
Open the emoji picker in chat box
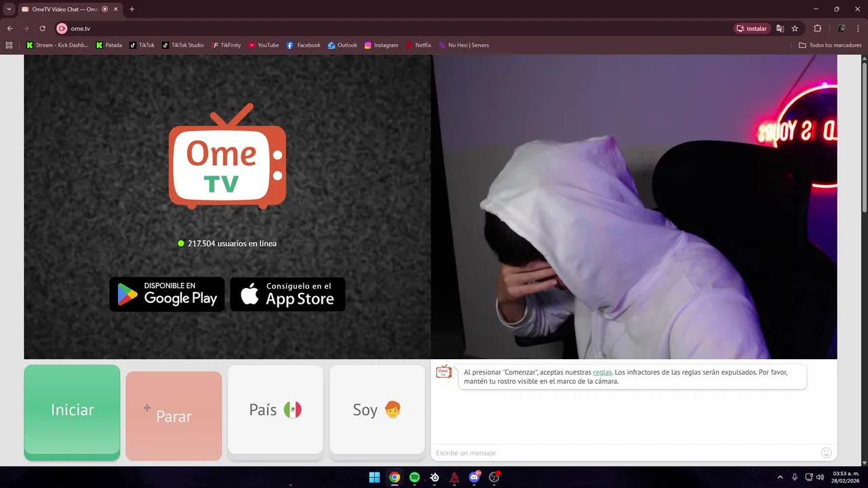(826, 453)
